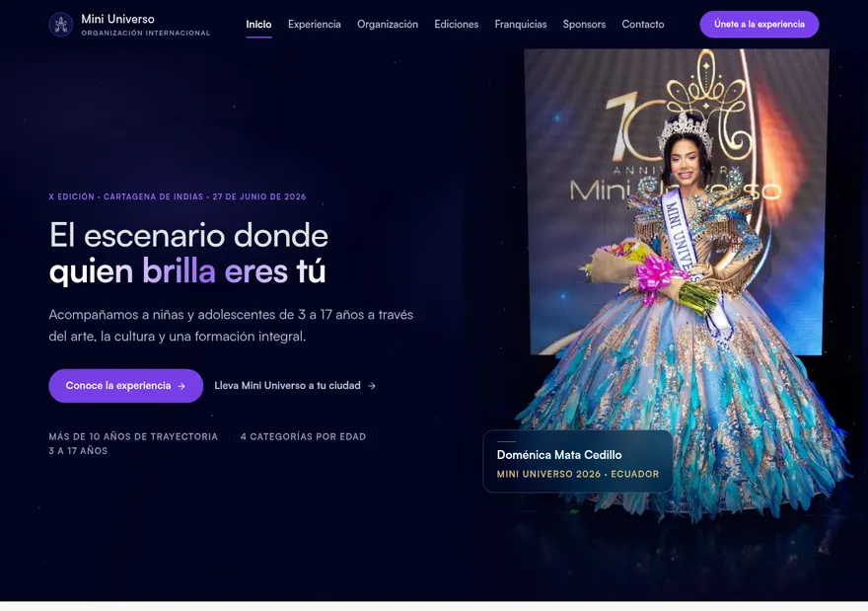The width and height of the screenshot is (868, 611).
Task: Click the 3 a 17 años stat text
Action: tap(78, 451)
